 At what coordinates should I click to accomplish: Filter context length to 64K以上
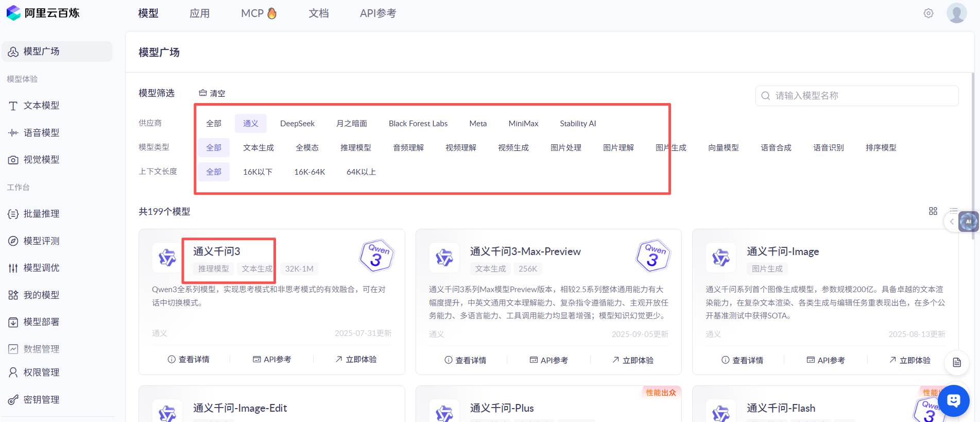pos(361,172)
